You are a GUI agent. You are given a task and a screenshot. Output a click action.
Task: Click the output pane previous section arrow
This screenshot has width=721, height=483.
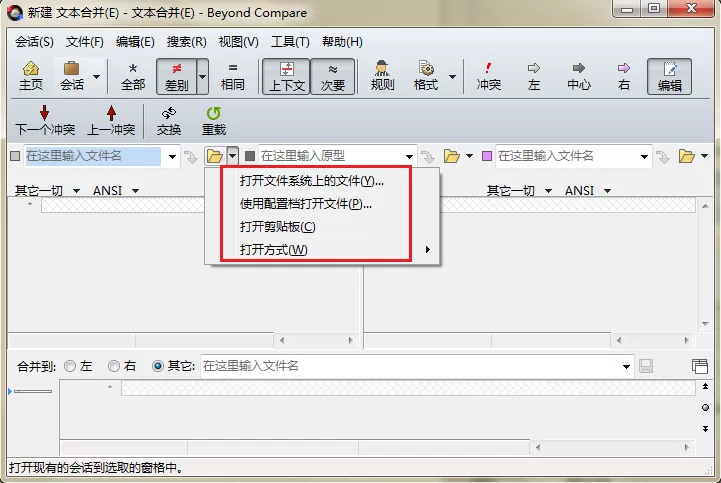tap(705, 386)
